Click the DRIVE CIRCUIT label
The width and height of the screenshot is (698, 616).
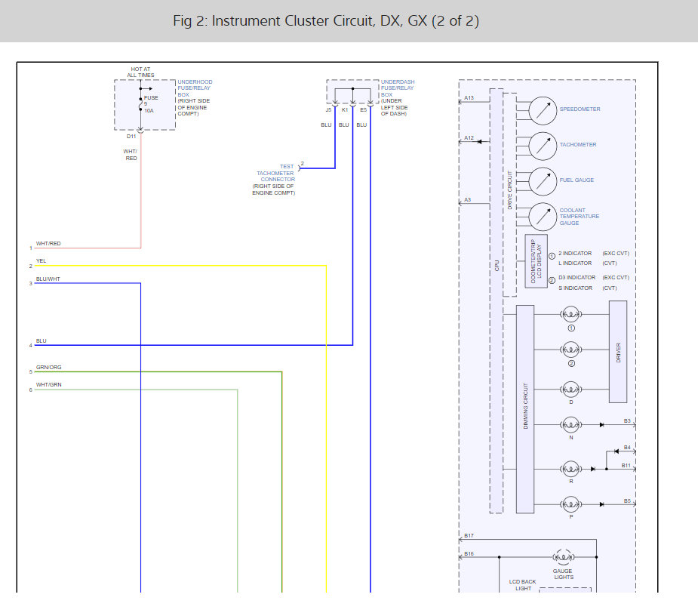pos(509,189)
